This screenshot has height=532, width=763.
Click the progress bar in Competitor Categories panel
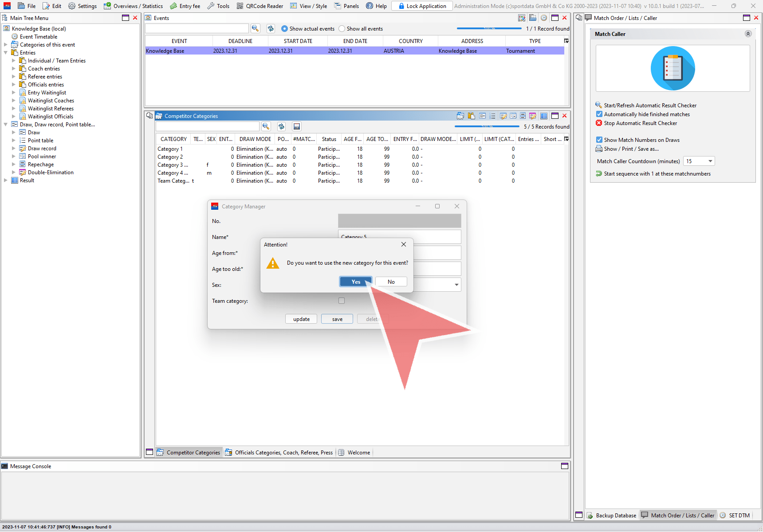click(487, 127)
